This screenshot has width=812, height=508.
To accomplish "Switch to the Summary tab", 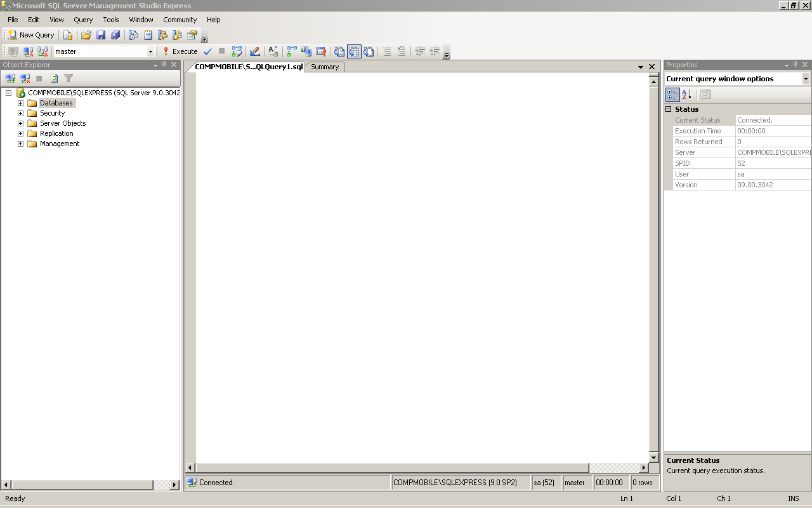I will (325, 67).
